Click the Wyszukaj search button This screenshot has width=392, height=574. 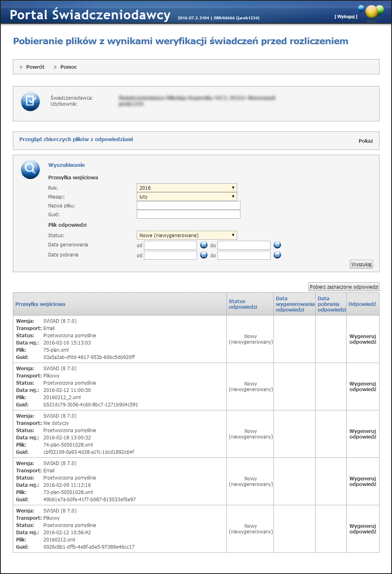click(362, 264)
